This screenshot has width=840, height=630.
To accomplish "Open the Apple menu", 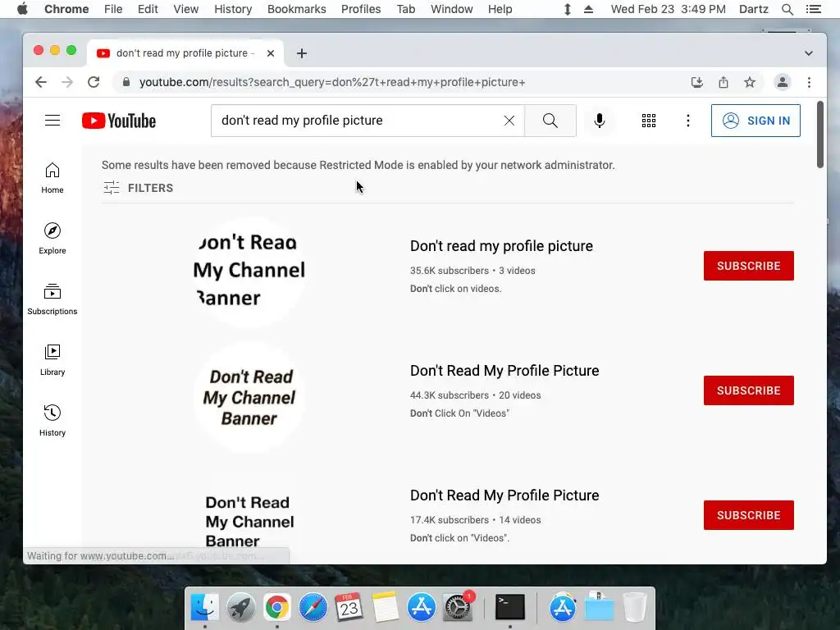I will pyautogui.click(x=22, y=9).
